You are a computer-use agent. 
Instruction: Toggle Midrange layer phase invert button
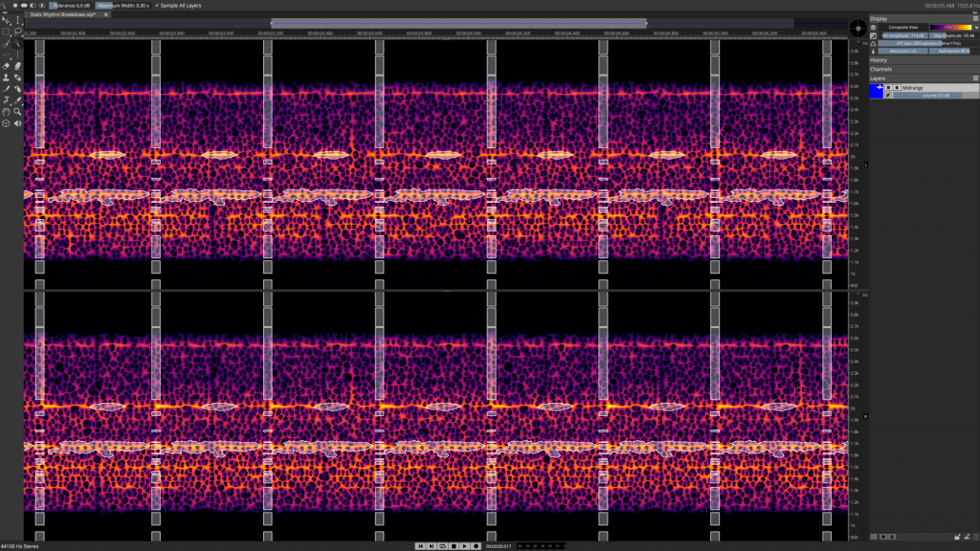888,96
